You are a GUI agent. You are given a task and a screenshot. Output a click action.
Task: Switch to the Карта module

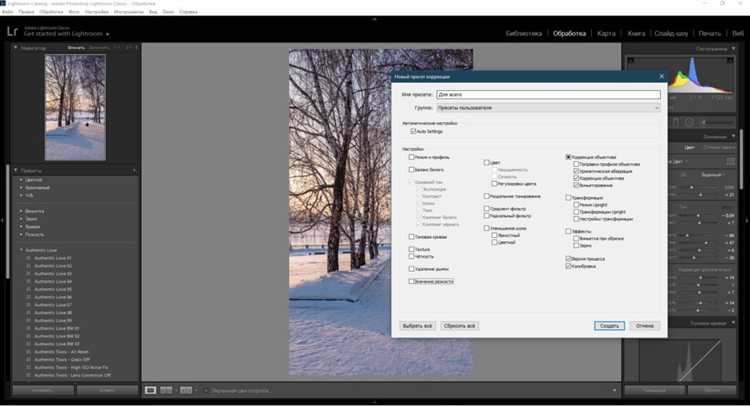607,33
